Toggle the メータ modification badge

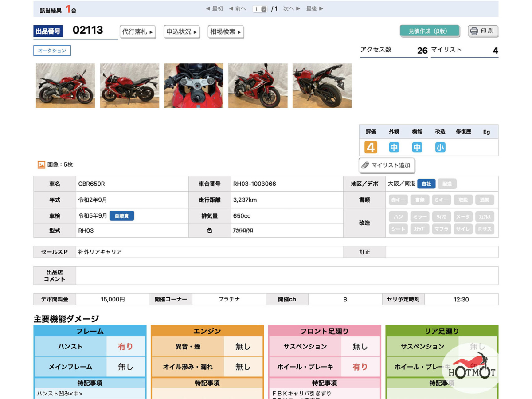[463, 217]
